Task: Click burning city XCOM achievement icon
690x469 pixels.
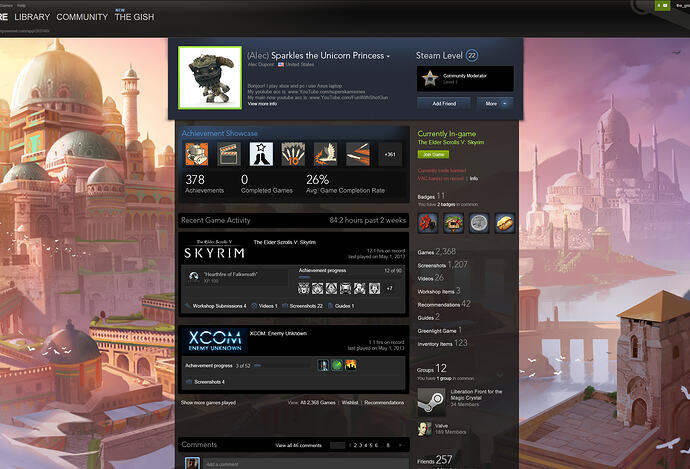Action: pos(351,365)
